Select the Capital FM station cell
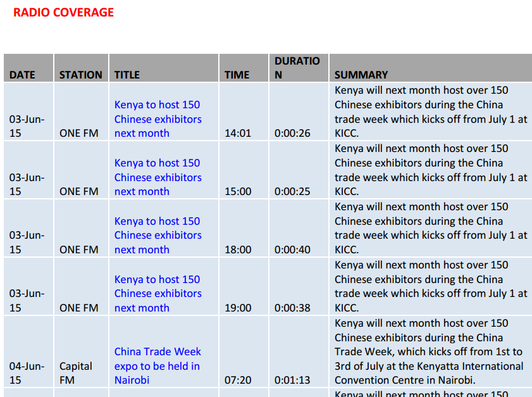The image size is (532, 397). click(76, 373)
